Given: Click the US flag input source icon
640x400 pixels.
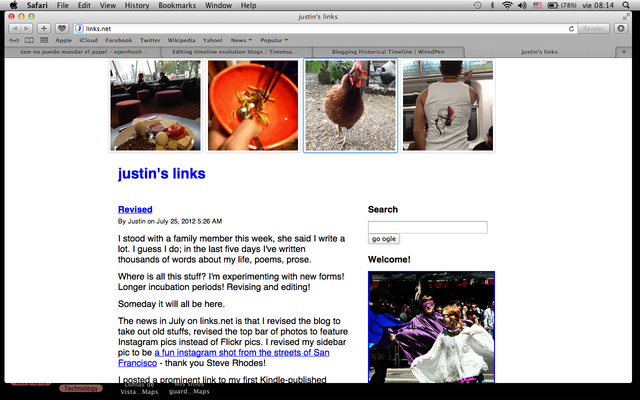Looking at the screenshot, I should [x=537, y=5].
